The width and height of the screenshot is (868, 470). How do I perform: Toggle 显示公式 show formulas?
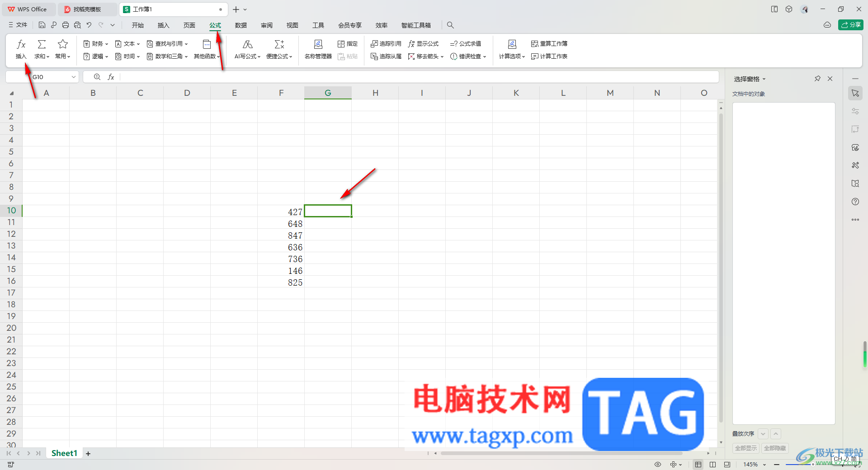click(423, 44)
